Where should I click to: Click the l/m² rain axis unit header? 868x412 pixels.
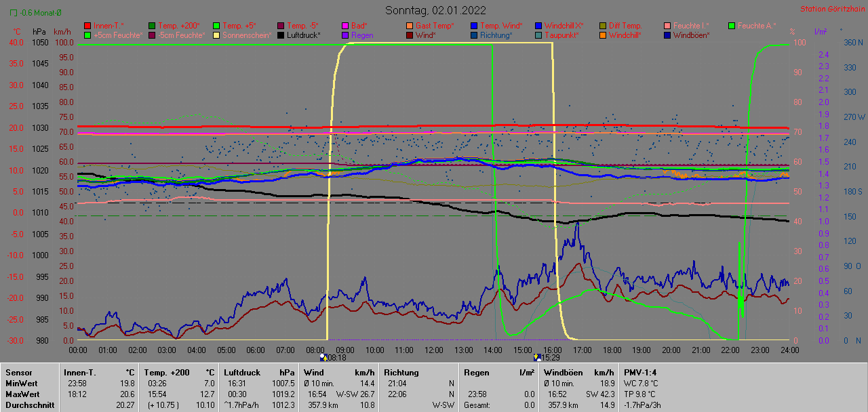point(819,32)
